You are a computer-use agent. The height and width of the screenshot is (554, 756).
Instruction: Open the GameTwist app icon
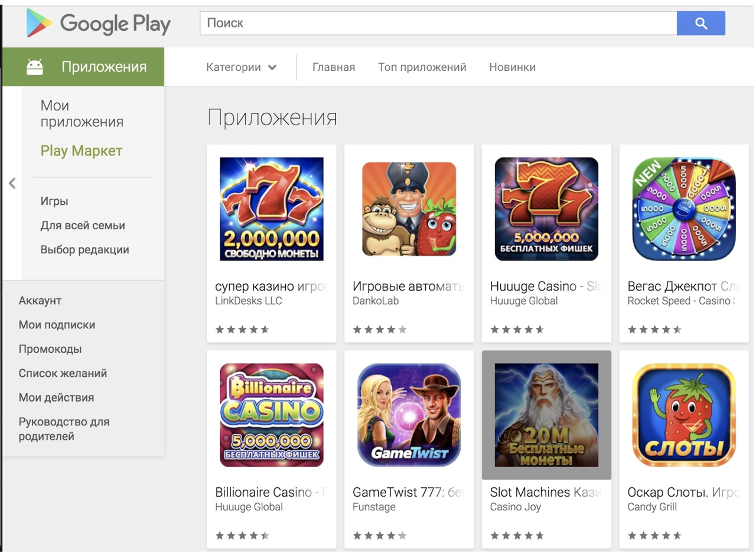[x=409, y=415]
